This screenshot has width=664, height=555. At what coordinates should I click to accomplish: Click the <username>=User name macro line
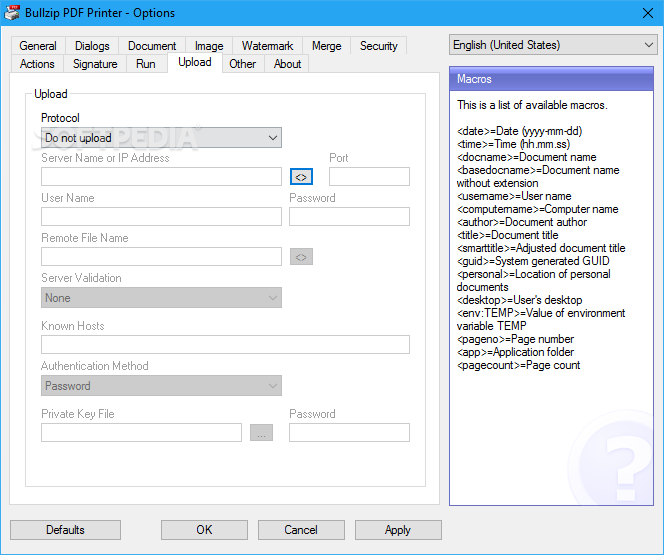click(x=514, y=196)
